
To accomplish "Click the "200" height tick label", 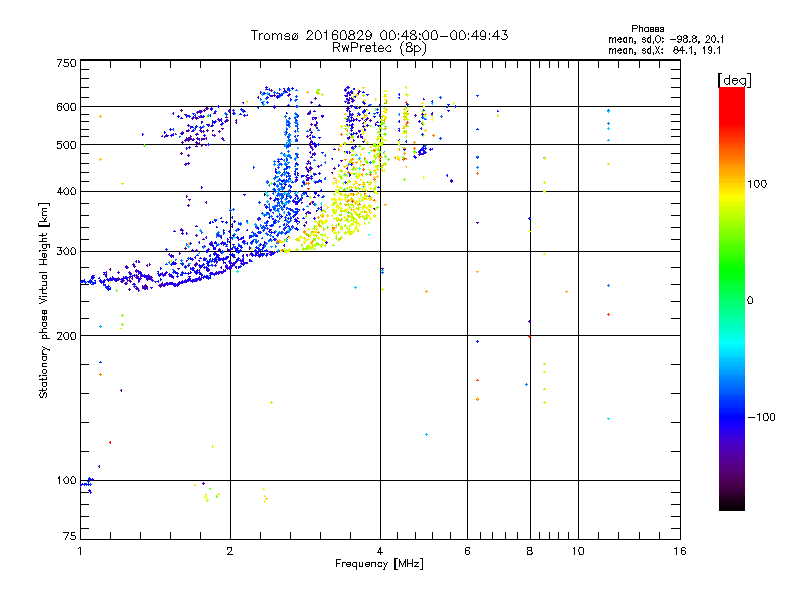I will click(66, 336).
